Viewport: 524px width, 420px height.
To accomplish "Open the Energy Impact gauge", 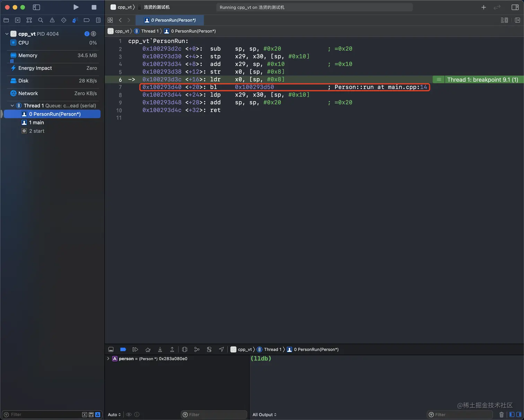I will [53, 68].
